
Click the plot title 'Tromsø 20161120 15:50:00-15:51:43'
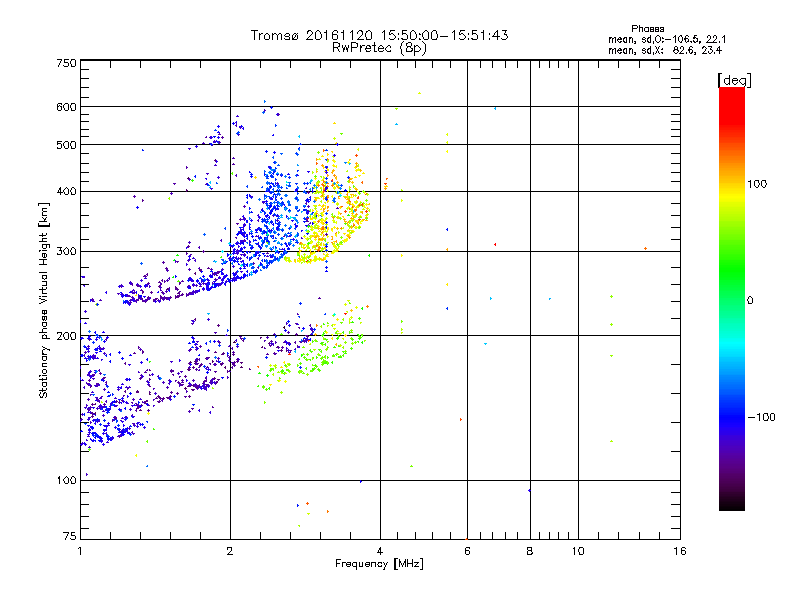[379, 35]
